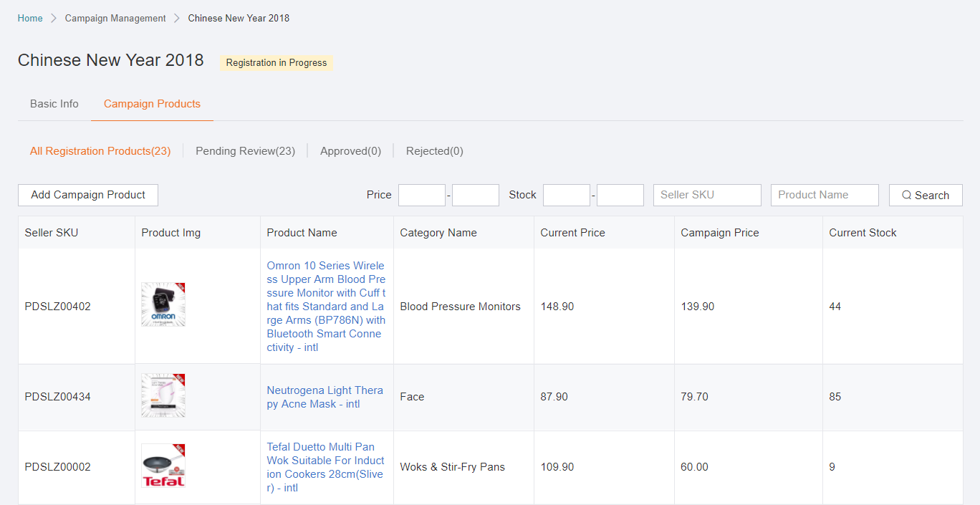Open Campaign Management breadcrumb

pyautogui.click(x=115, y=18)
